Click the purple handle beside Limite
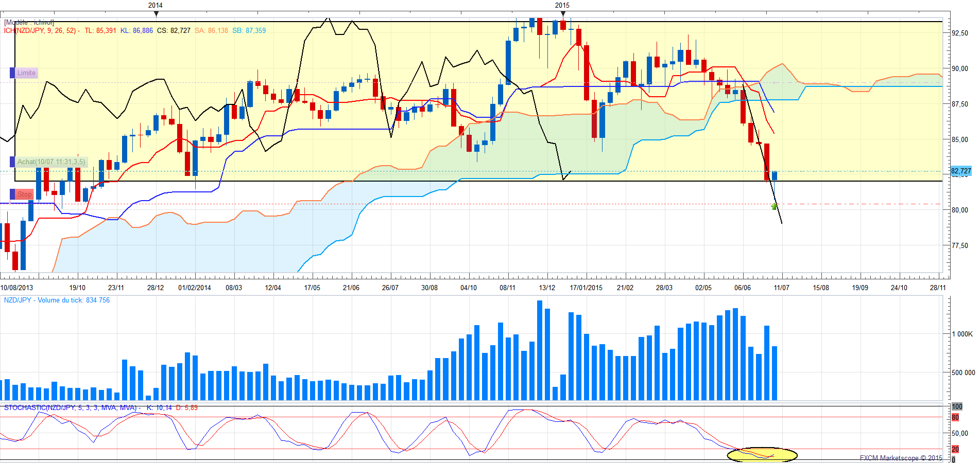Image resolution: width=980 pixels, height=463 pixels. 12,73
